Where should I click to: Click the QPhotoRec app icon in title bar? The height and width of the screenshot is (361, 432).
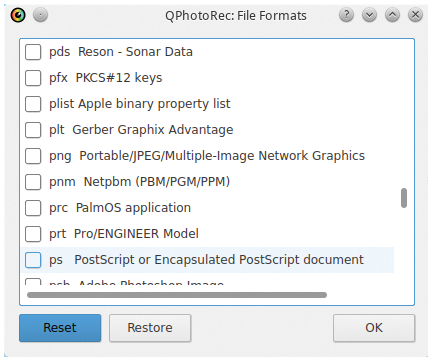[18, 15]
